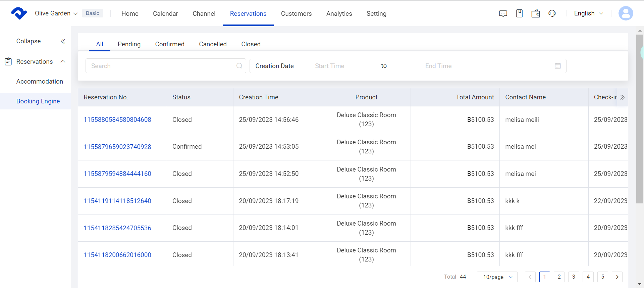Image resolution: width=644 pixels, height=288 pixels.
Task: Click the Start Time date field
Action: (x=329, y=66)
